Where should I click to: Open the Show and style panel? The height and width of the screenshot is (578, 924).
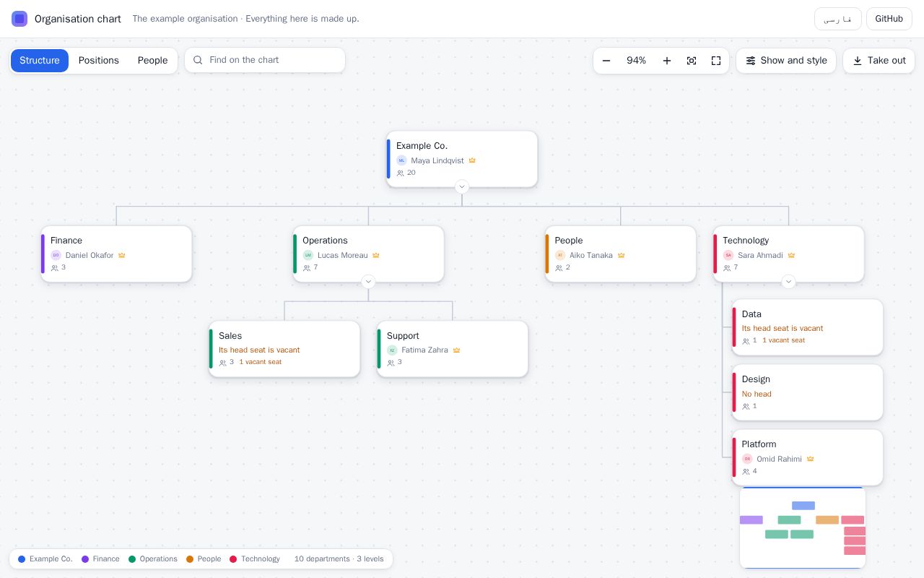[x=786, y=61]
